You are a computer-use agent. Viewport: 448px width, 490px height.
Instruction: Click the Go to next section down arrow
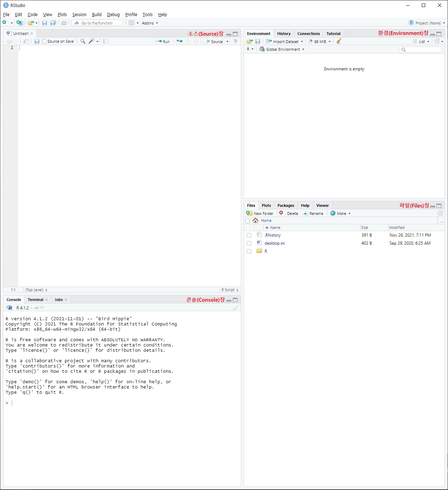196,41
